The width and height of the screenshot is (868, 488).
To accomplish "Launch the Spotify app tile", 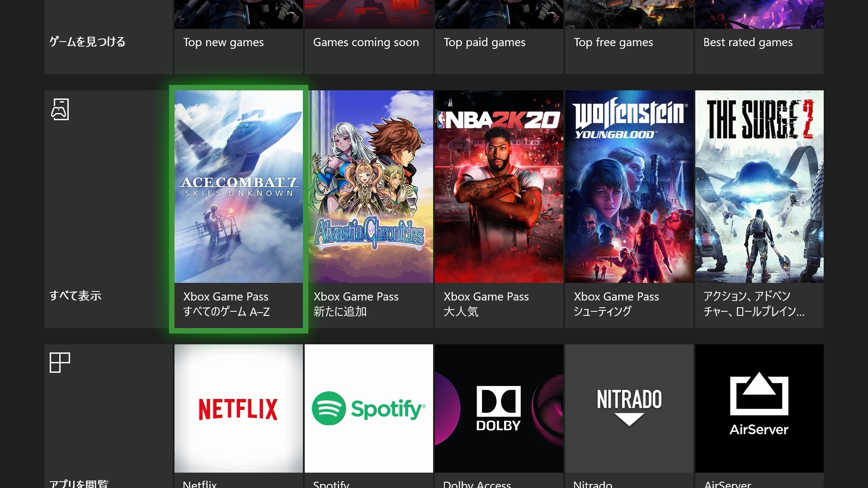I will coord(368,408).
